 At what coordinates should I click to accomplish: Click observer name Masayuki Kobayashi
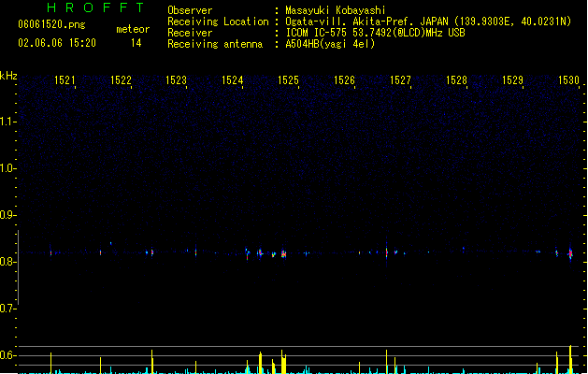(x=336, y=10)
